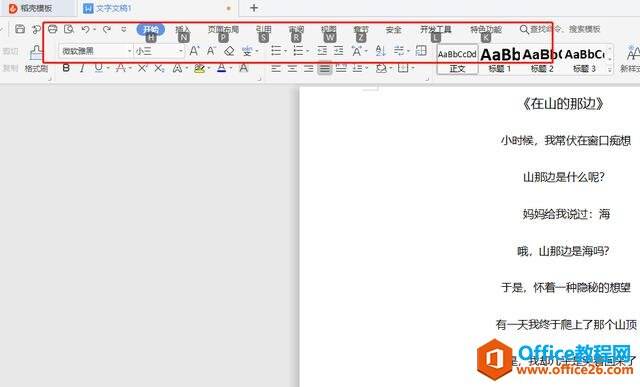640x387 pixels.
Task: Click the Sort A-Z icon
Action: click(x=380, y=51)
